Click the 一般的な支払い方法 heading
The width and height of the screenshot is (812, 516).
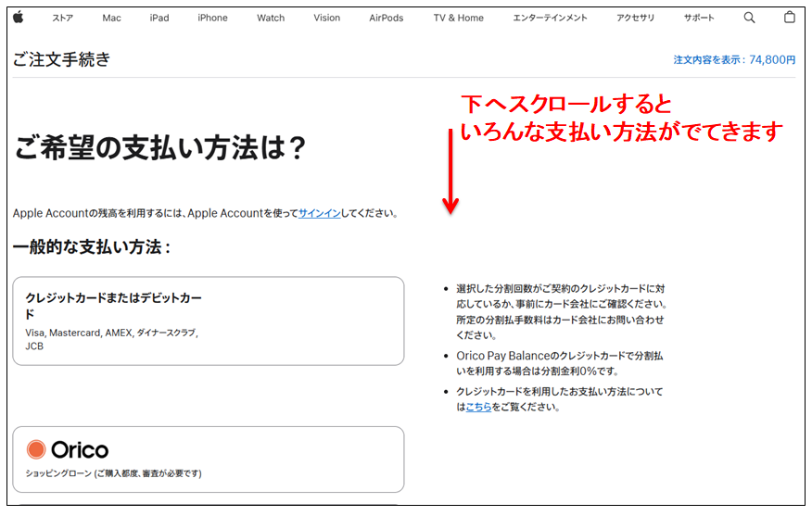(92, 246)
